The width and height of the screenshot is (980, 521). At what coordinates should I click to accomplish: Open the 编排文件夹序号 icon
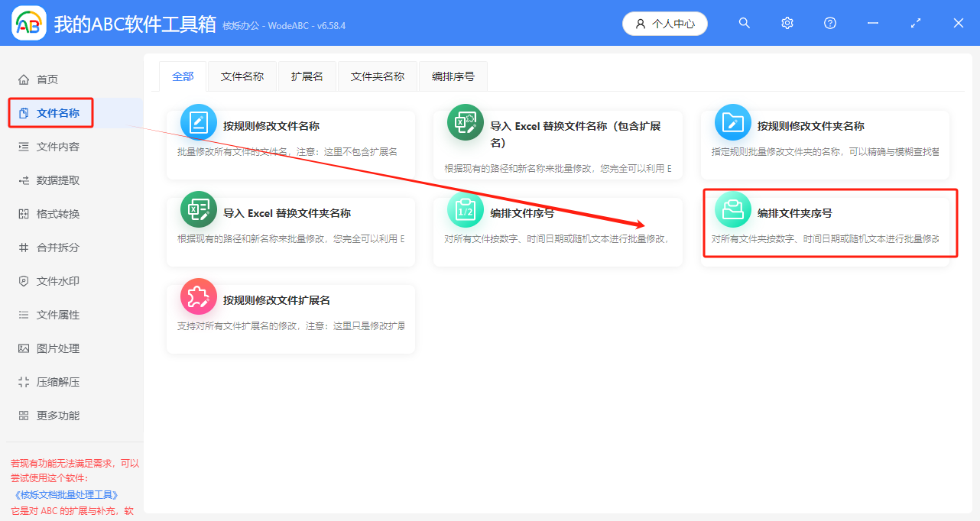tap(733, 209)
